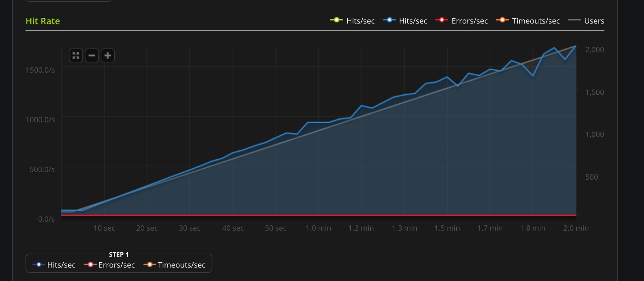Viewport: 644px width, 281px height.
Task: Click the 500 users right axis label
Action: [592, 177]
